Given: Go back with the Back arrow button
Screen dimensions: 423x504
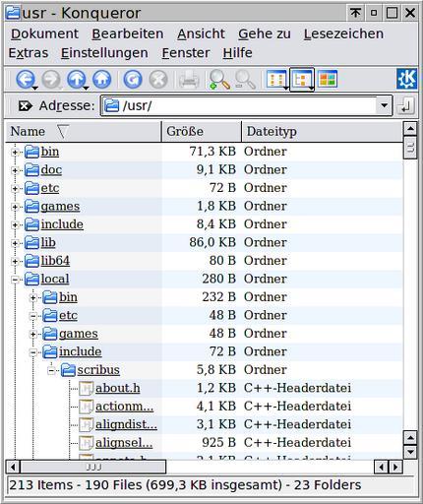Looking at the screenshot, I should click(26, 80).
